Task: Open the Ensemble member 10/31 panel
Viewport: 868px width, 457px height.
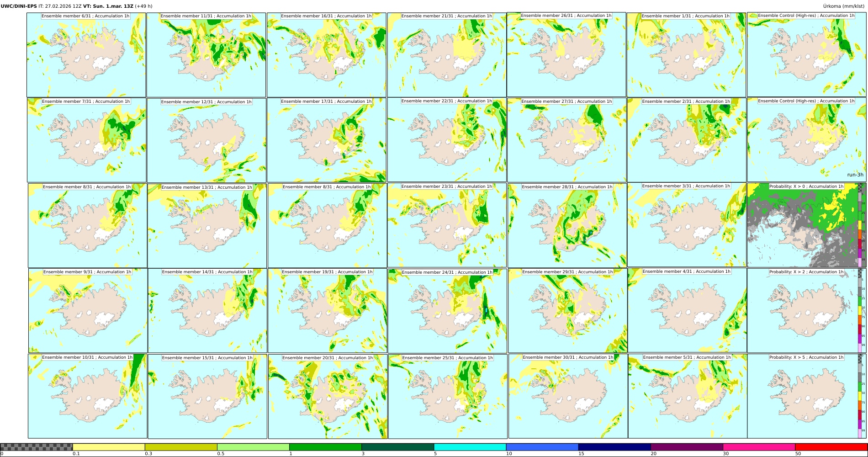Action: click(x=88, y=396)
